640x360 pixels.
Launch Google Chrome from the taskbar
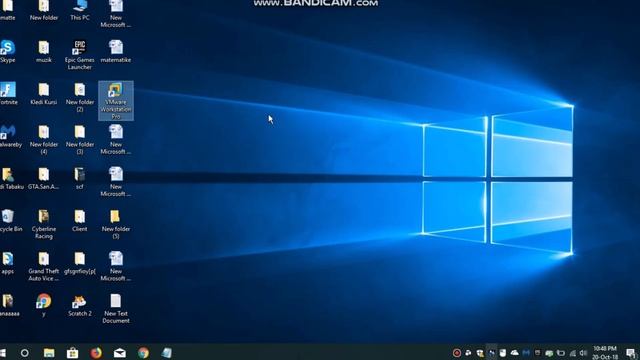point(143,353)
